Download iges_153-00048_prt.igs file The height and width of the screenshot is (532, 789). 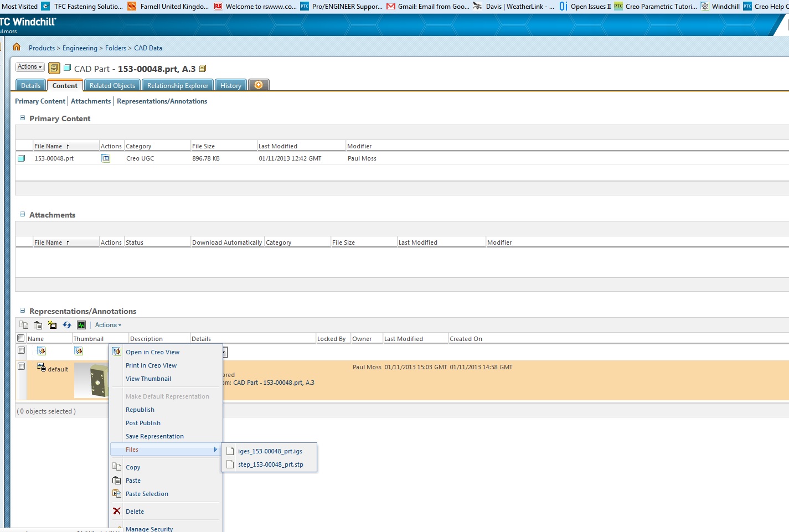pyautogui.click(x=270, y=451)
